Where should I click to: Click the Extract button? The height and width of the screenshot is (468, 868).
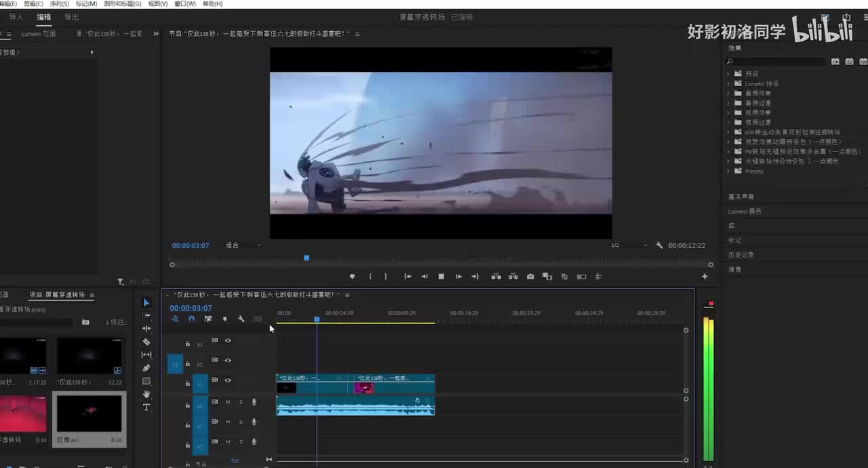513,277
